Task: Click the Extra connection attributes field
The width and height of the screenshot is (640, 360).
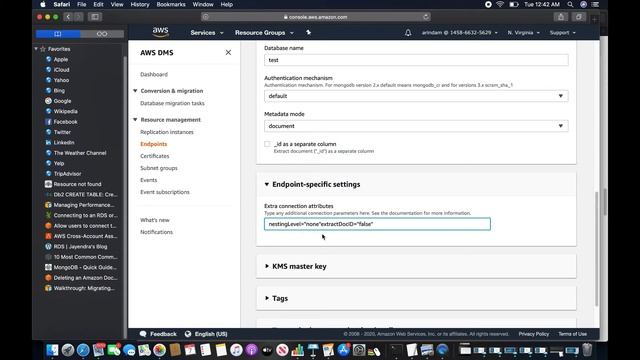Action: point(377,224)
